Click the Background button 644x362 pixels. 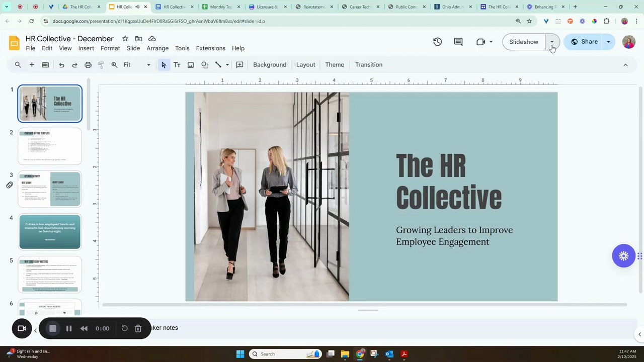pos(270,65)
